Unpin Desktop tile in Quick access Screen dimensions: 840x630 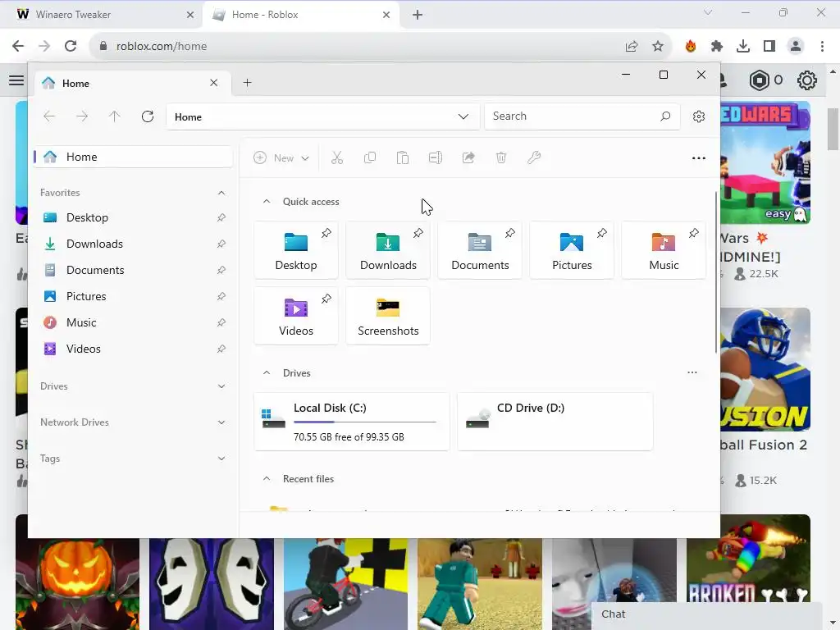(326, 233)
